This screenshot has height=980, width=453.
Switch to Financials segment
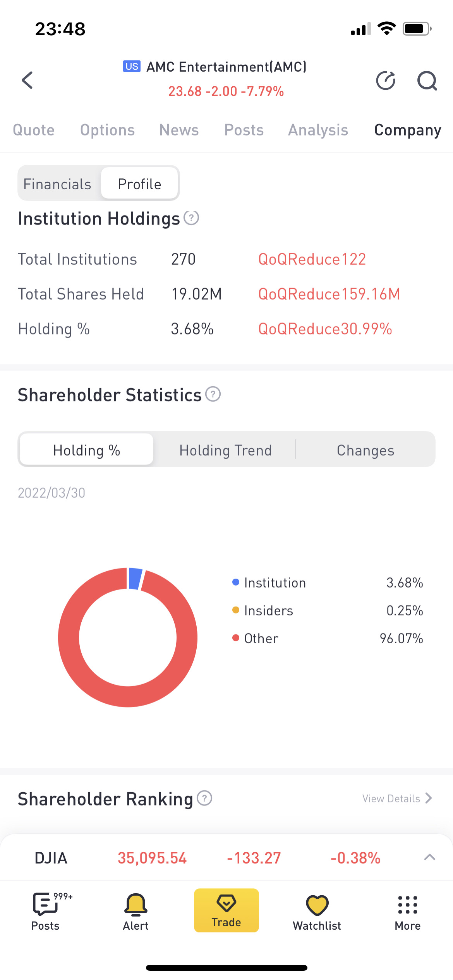(x=57, y=184)
